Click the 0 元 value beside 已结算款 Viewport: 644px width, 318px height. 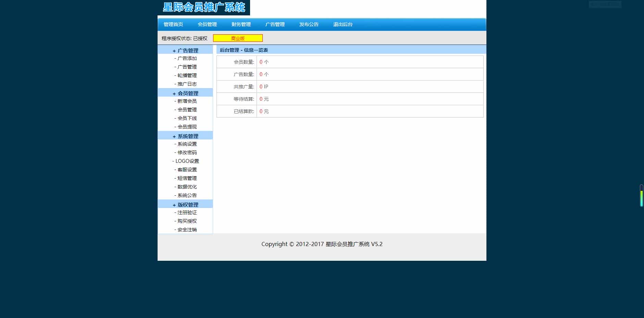[x=264, y=111]
